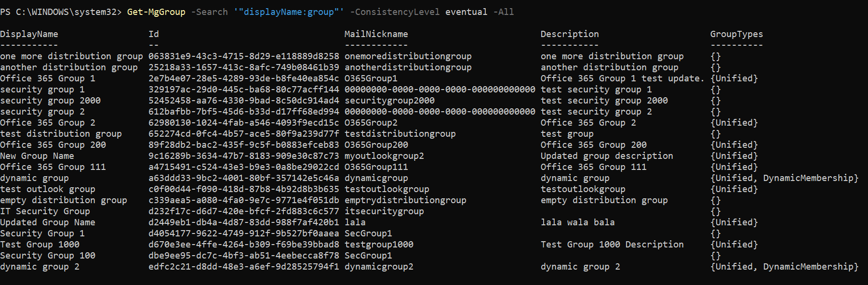Click the -Search parameter in the command
Image resolution: width=868 pixels, height=285 pixels.
[209, 12]
